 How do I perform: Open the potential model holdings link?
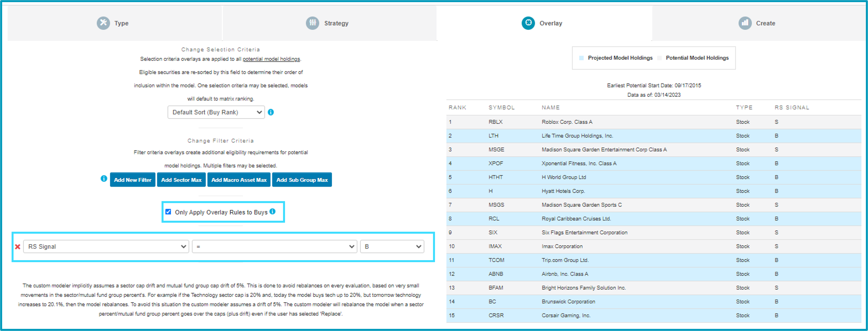(x=271, y=59)
